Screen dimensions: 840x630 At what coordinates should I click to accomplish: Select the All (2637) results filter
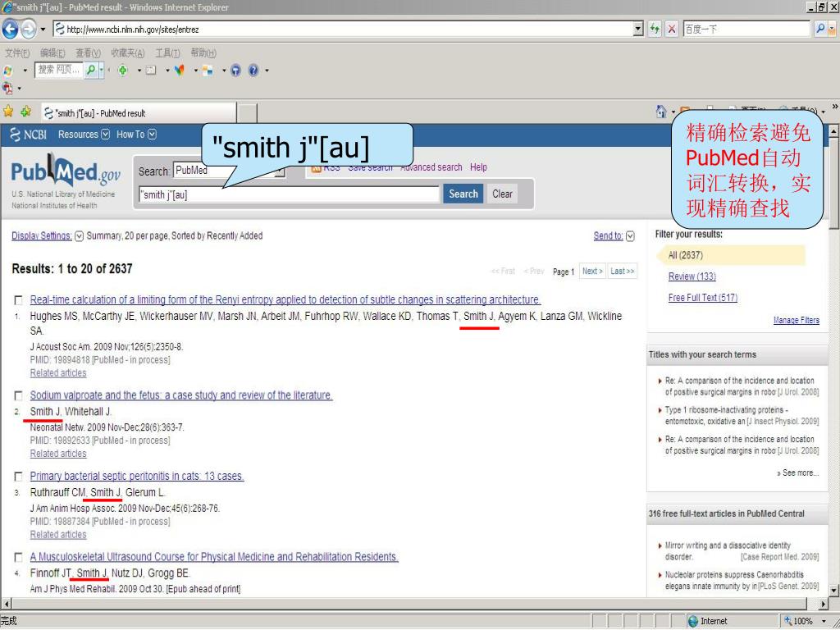tap(731, 255)
